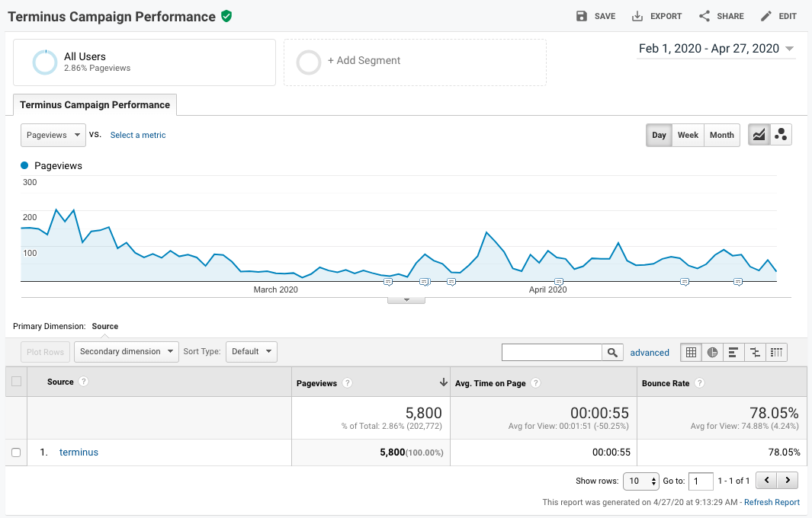Screen dimensions: 812x518
Task: Click the Share icon
Action: coord(704,16)
